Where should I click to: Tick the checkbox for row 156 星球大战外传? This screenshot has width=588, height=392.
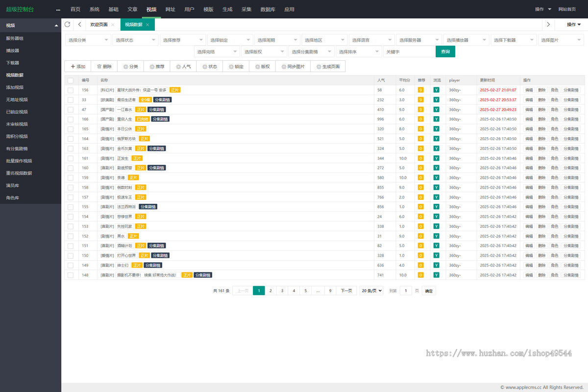pos(71,90)
